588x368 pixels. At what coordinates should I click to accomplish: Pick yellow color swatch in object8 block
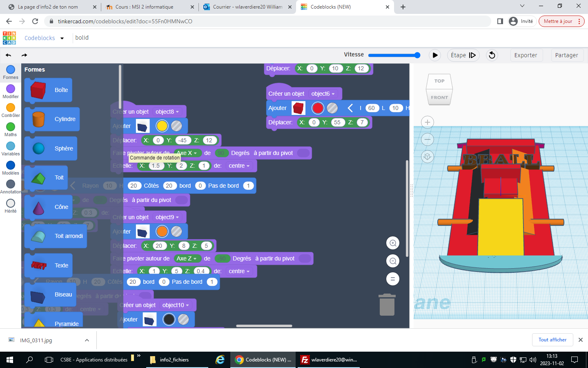(162, 126)
